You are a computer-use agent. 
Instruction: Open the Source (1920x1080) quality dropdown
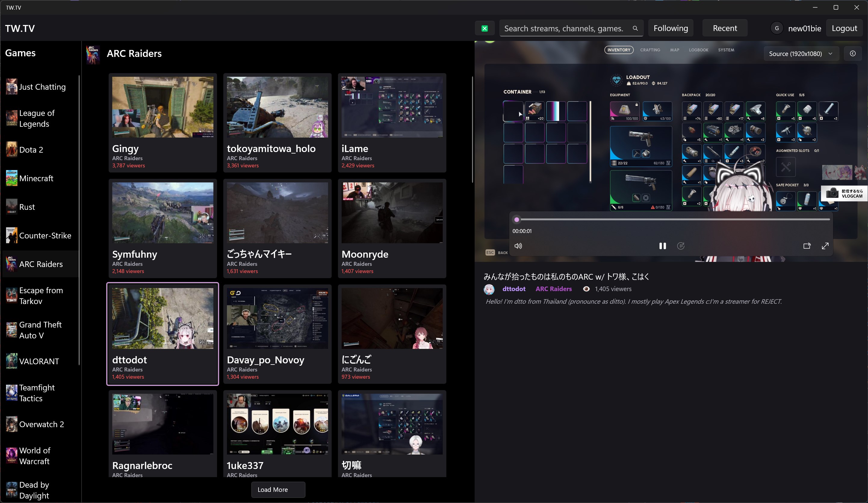click(801, 54)
